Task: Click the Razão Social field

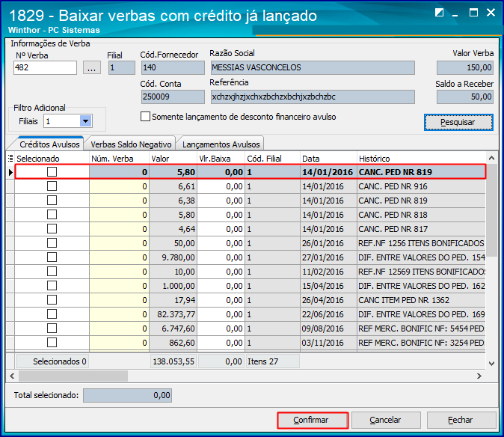Action: click(313, 67)
